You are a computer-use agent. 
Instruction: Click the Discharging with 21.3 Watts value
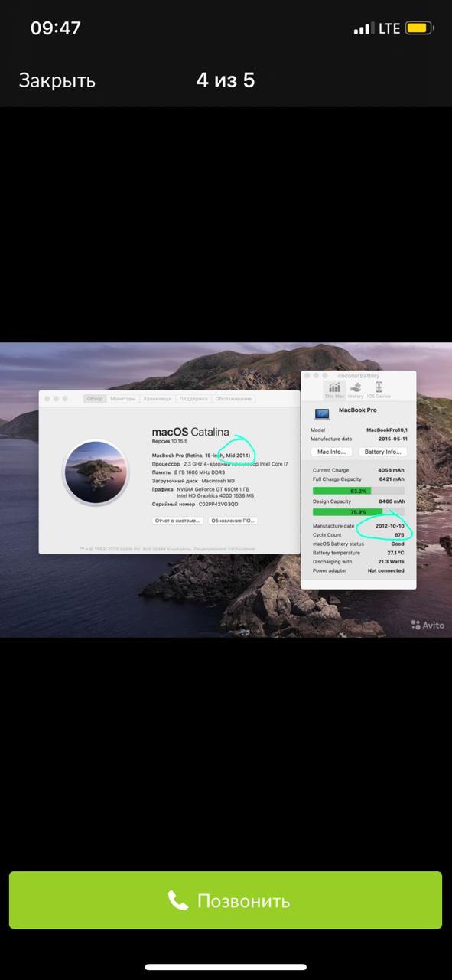tap(392, 561)
